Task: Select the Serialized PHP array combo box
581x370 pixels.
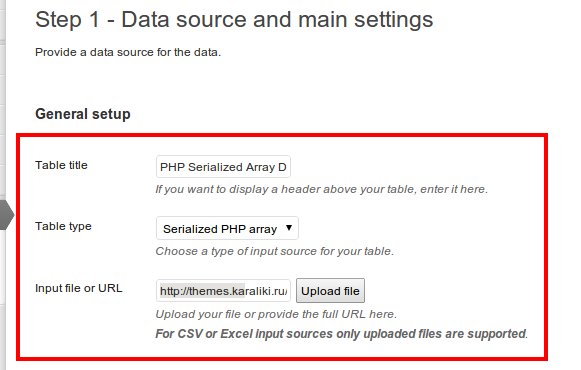Action: point(227,228)
